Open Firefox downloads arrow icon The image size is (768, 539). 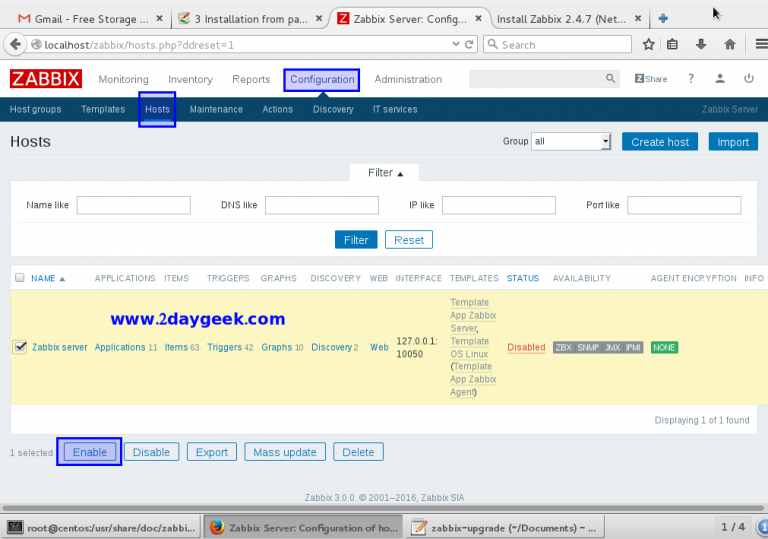[702, 44]
